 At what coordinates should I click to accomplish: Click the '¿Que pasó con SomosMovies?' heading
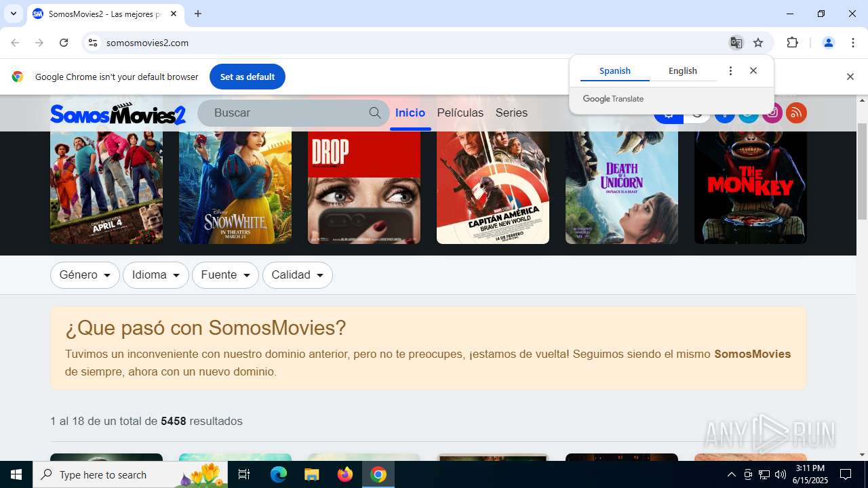tap(205, 328)
